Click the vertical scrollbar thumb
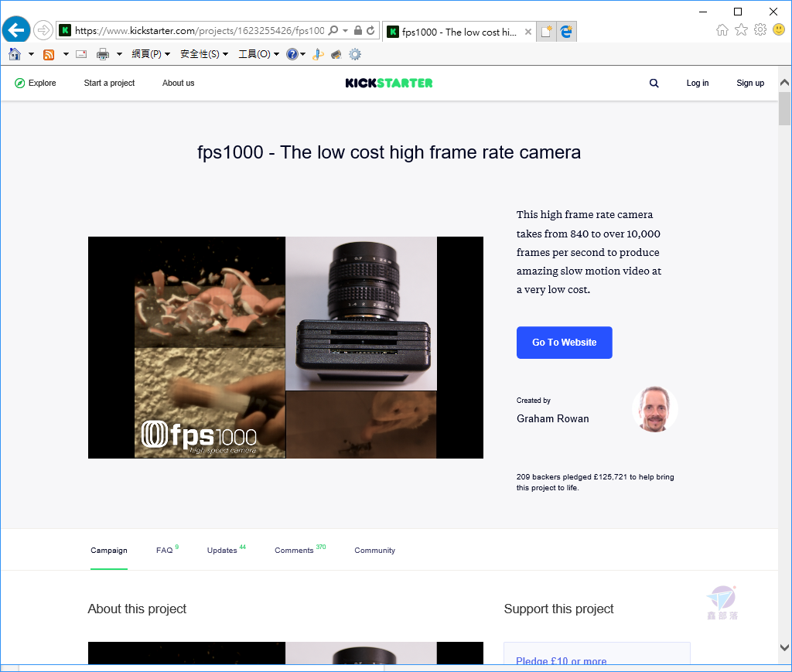792x672 pixels. point(784,108)
